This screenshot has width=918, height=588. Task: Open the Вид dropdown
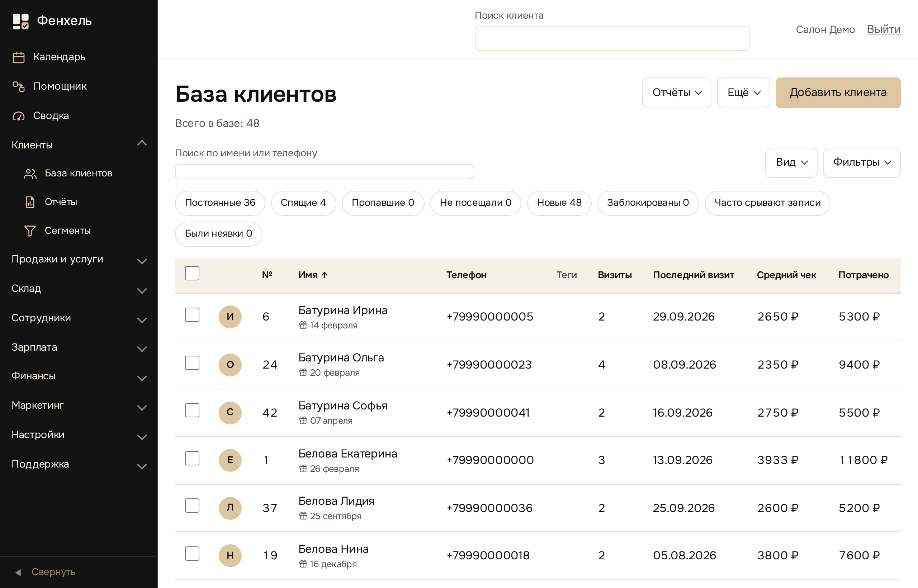point(791,163)
